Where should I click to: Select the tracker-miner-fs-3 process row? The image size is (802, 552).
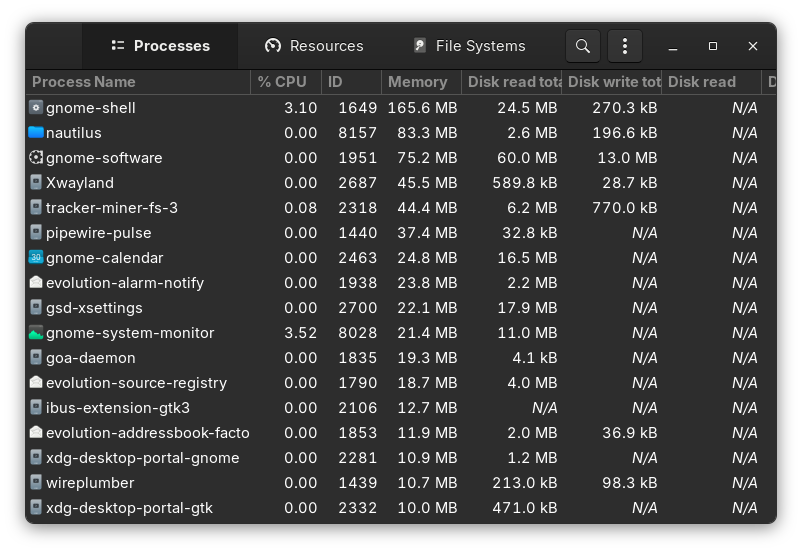click(401, 208)
